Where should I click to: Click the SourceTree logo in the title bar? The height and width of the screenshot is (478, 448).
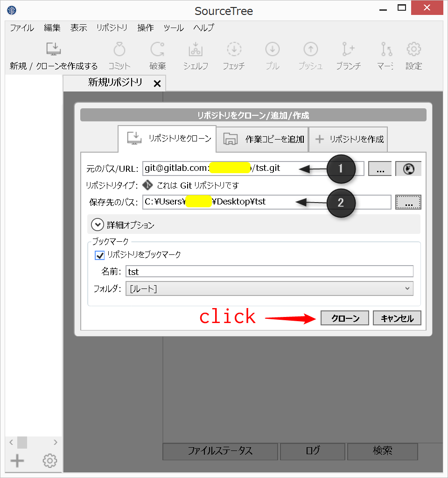(x=12, y=10)
